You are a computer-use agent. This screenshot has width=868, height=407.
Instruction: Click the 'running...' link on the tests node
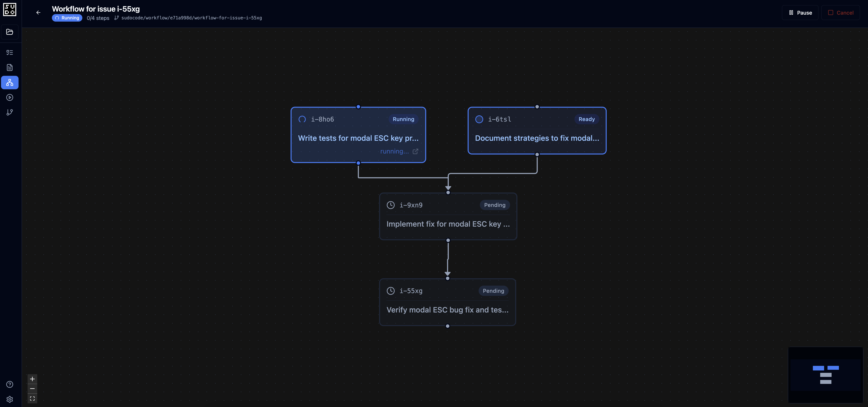pyautogui.click(x=394, y=151)
